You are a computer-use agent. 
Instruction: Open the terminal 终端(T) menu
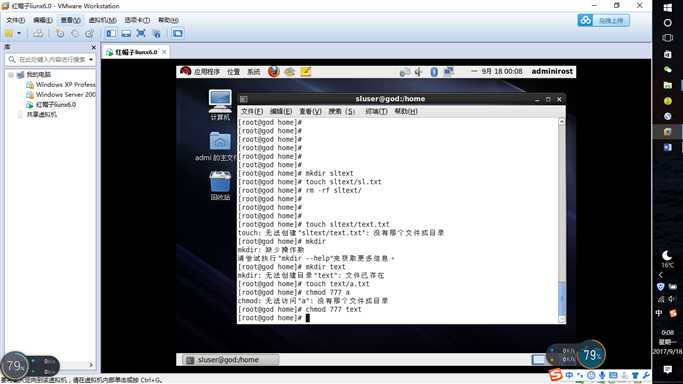pos(376,111)
